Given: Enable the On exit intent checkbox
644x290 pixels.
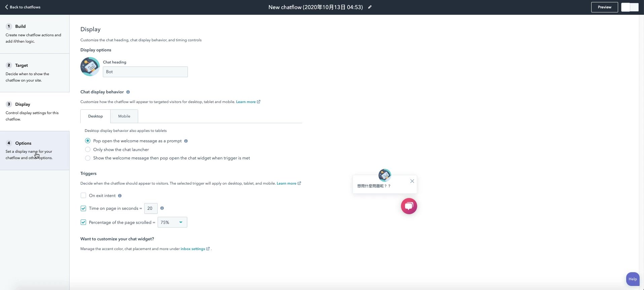Looking at the screenshot, I should (83, 195).
